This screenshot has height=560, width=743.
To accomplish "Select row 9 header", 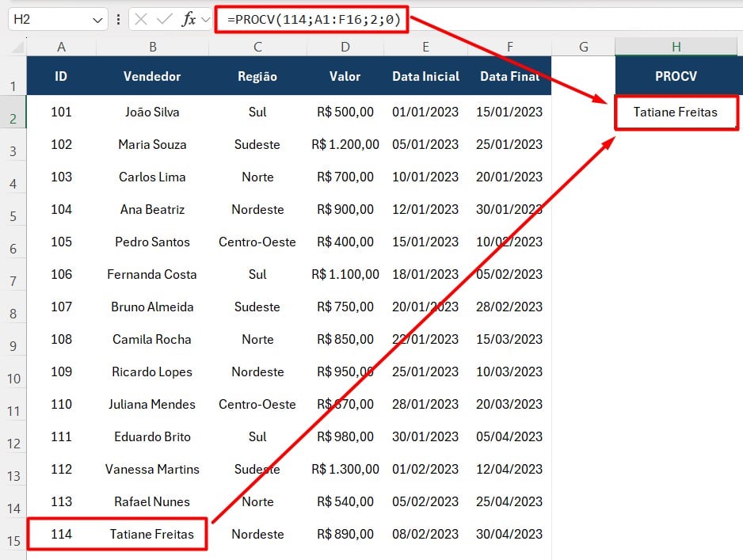I will tap(13, 339).
